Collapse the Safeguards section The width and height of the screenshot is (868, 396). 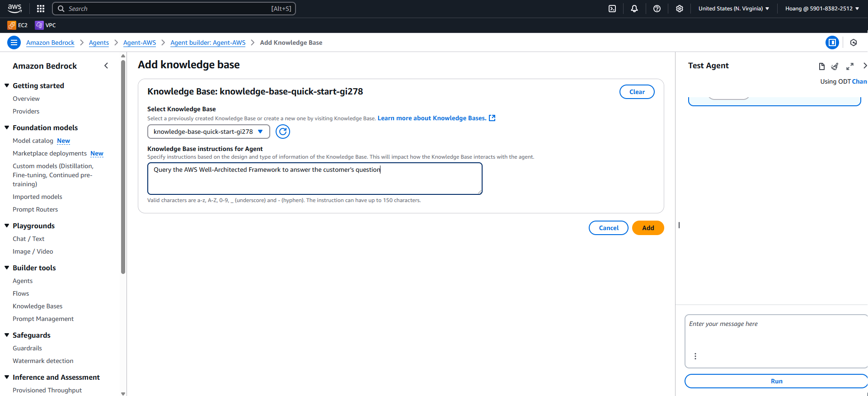pyautogui.click(x=7, y=335)
